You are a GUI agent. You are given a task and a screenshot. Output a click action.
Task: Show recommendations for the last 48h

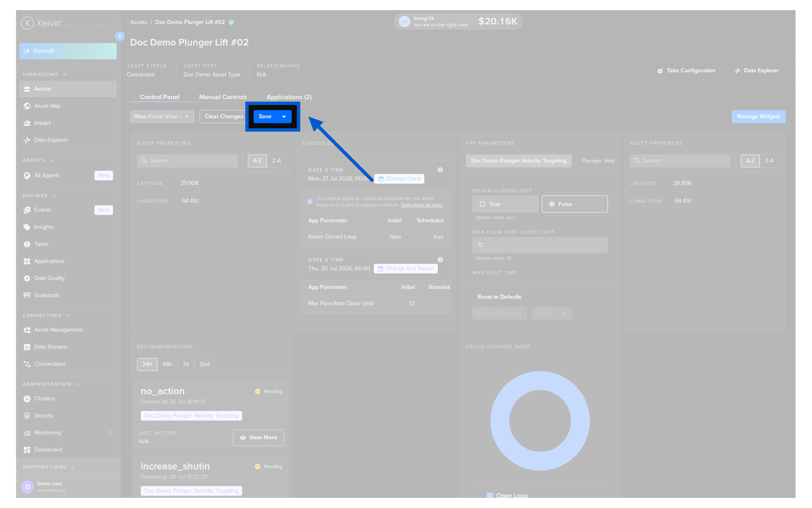pos(167,364)
